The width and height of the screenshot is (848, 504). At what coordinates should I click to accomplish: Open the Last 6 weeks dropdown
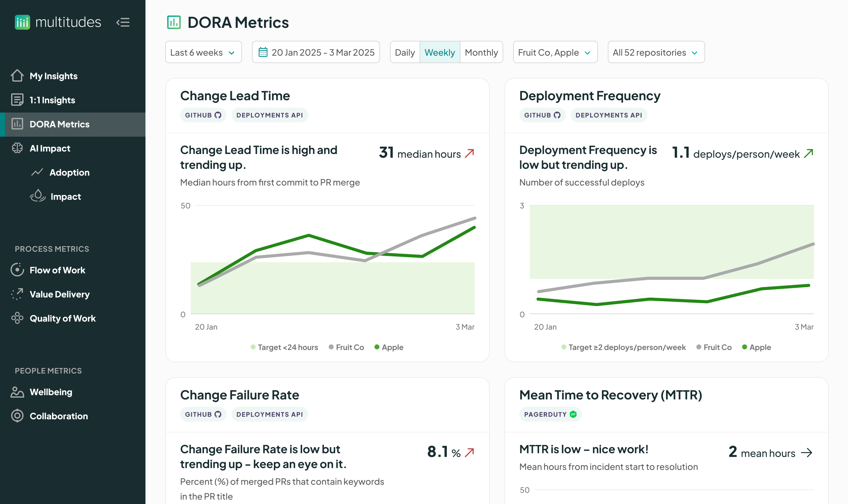tap(203, 52)
